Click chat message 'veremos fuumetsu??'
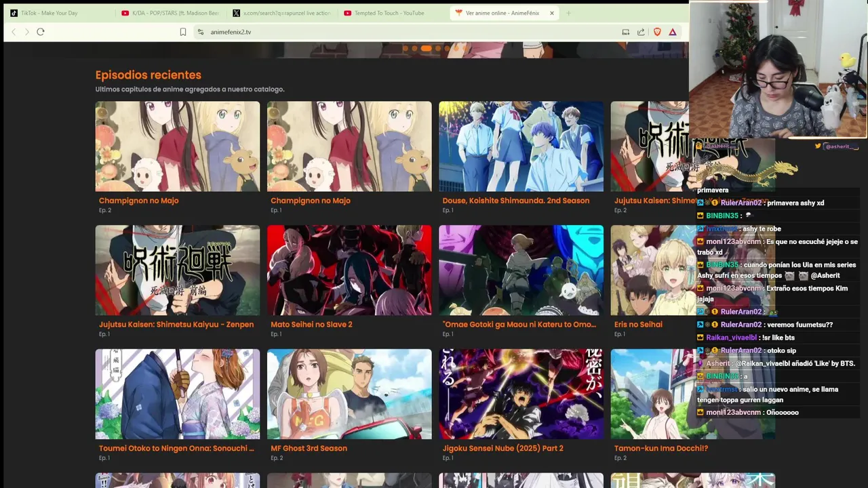The width and height of the screenshot is (868, 488). tap(800, 325)
